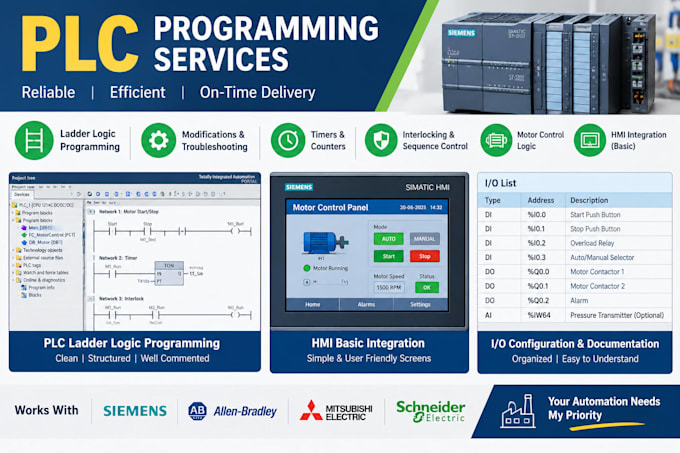Click the Auto/Manual Selector description
Image resolution: width=680 pixels, height=453 pixels.
[x=602, y=257]
